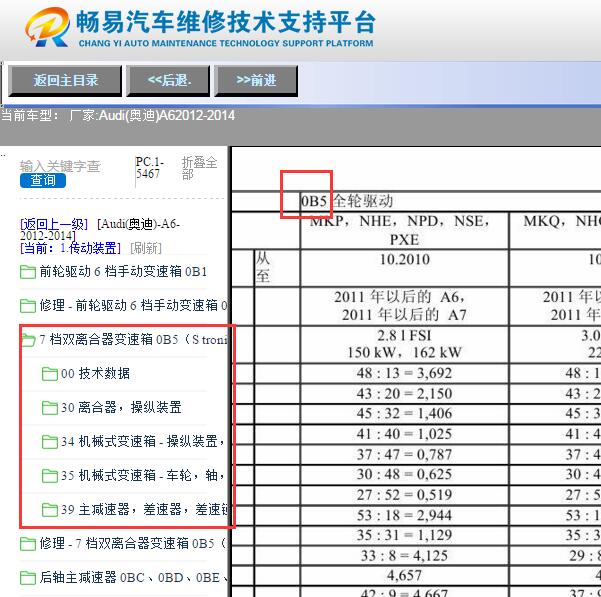Open 00 技术数据 subfolder
The height and width of the screenshot is (597, 601).
95,373
